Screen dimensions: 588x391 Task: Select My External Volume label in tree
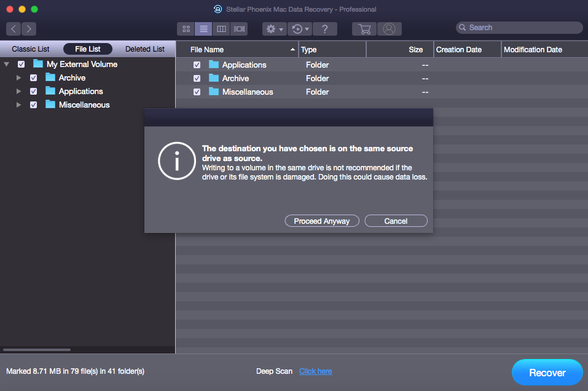(82, 64)
